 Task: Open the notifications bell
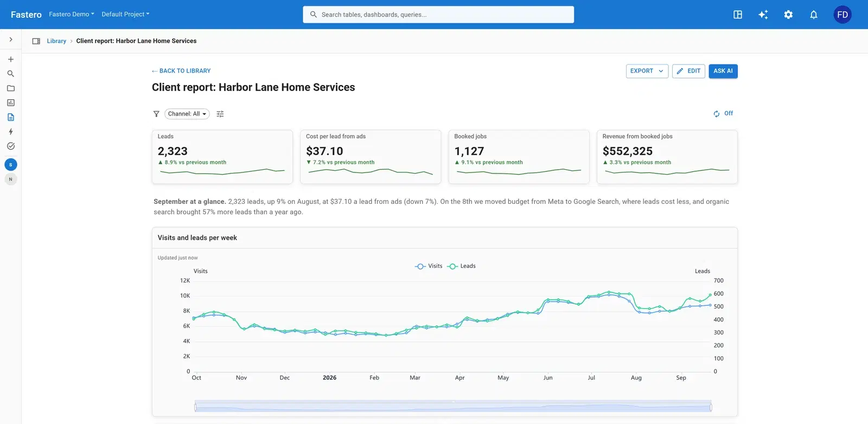[x=814, y=15]
